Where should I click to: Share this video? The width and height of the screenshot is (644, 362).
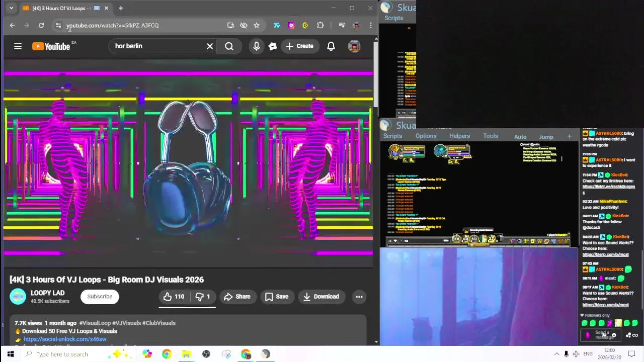point(237,297)
